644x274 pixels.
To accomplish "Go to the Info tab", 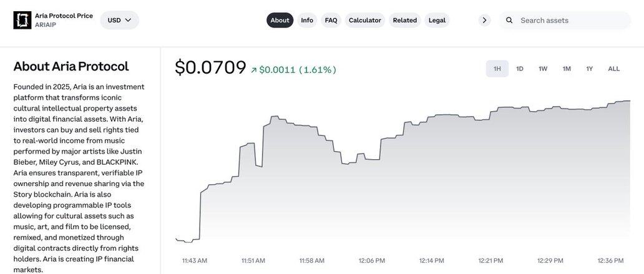I will pyautogui.click(x=307, y=20).
